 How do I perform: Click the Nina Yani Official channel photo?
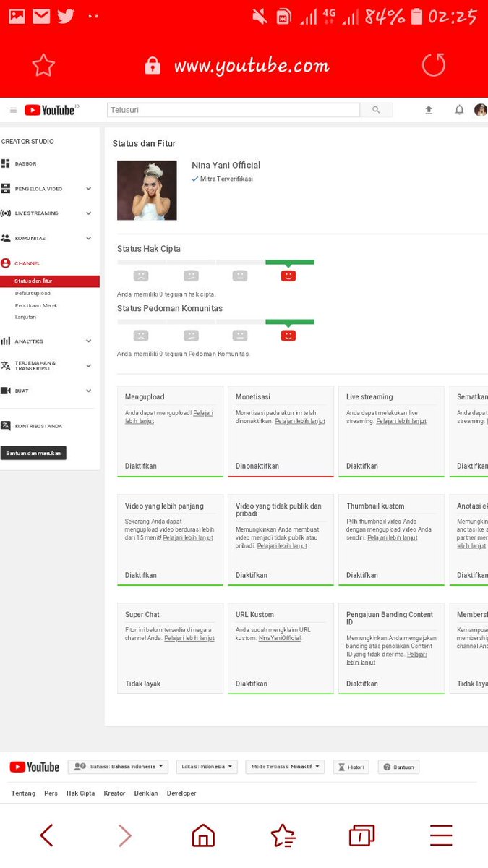click(147, 190)
